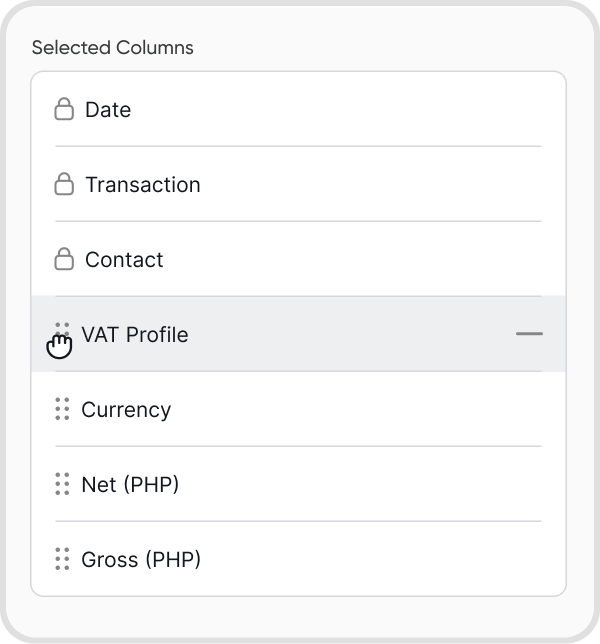
Task: Click the Gross (PHP) drag handle dots
Action: coord(62,559)
